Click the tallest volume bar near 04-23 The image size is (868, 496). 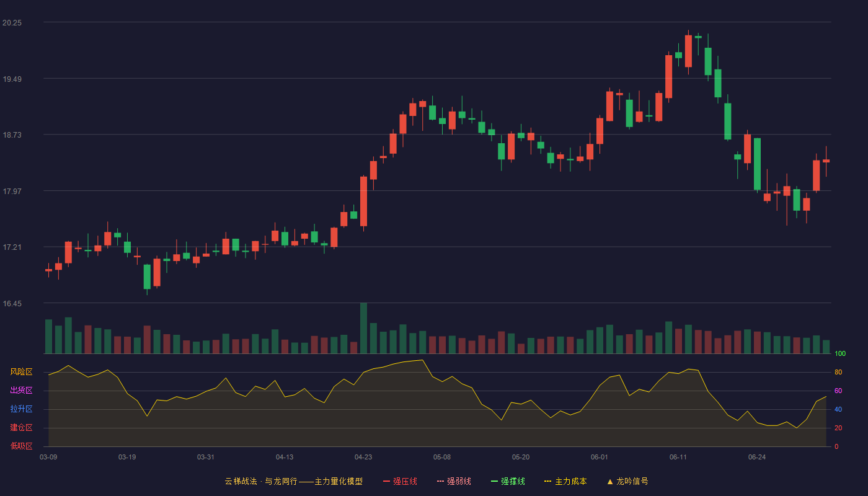pos(363,328)
